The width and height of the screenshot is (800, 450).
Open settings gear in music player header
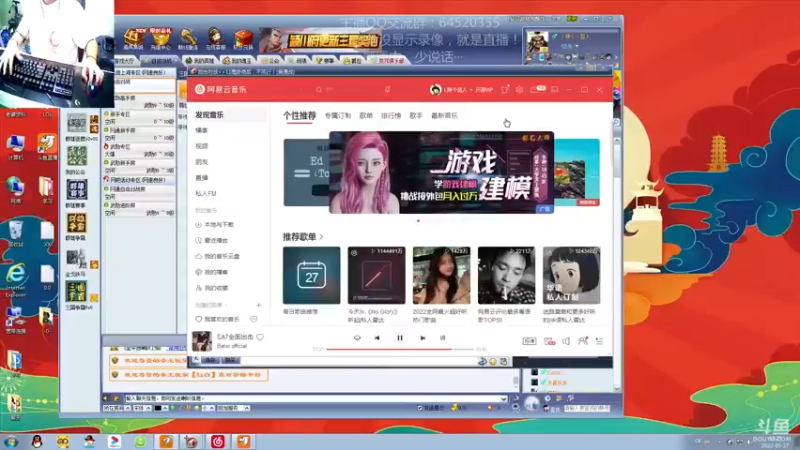[x=519, y=90]
